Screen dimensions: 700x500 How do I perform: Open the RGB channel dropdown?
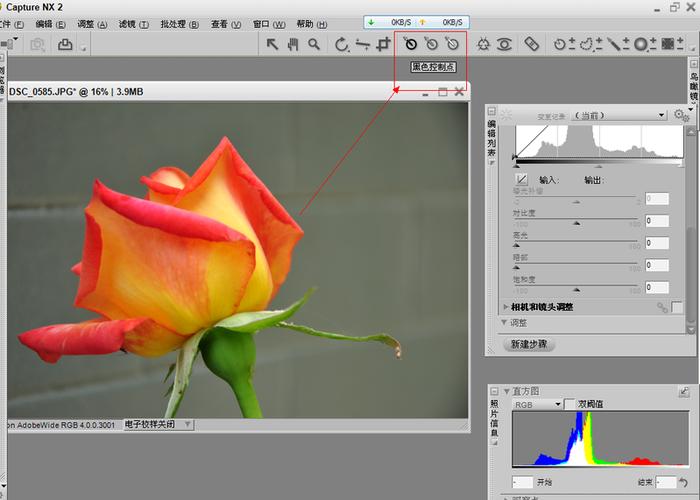pos(538,404)
